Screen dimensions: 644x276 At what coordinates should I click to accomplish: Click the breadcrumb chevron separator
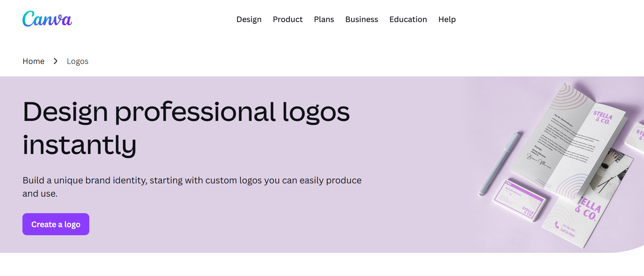(x=55, y=61)
